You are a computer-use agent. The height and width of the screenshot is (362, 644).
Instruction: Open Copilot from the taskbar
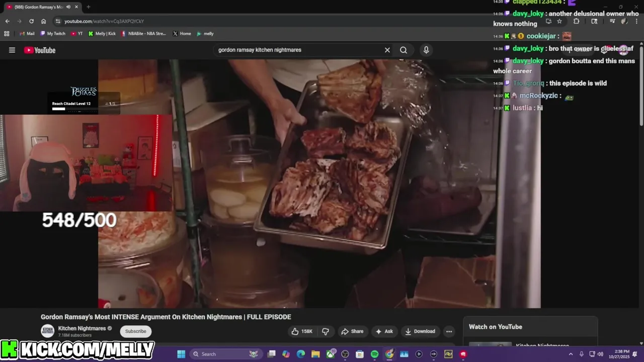[286, 354]
